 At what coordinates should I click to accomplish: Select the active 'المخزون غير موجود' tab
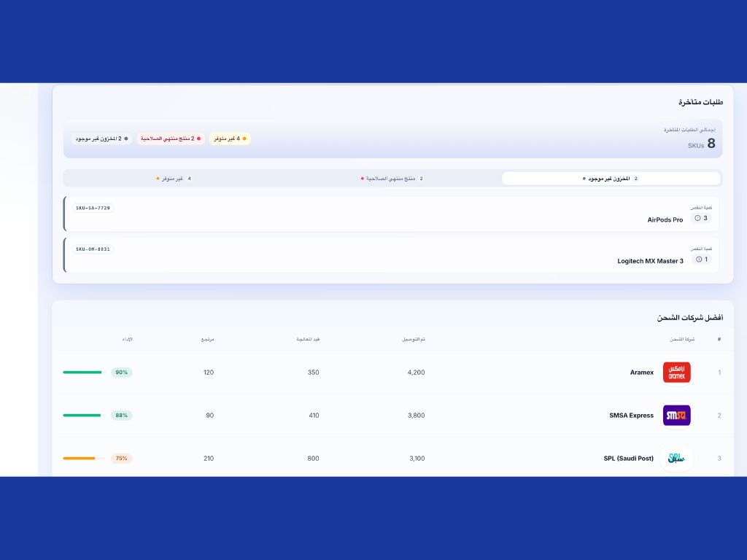(611, 179)
